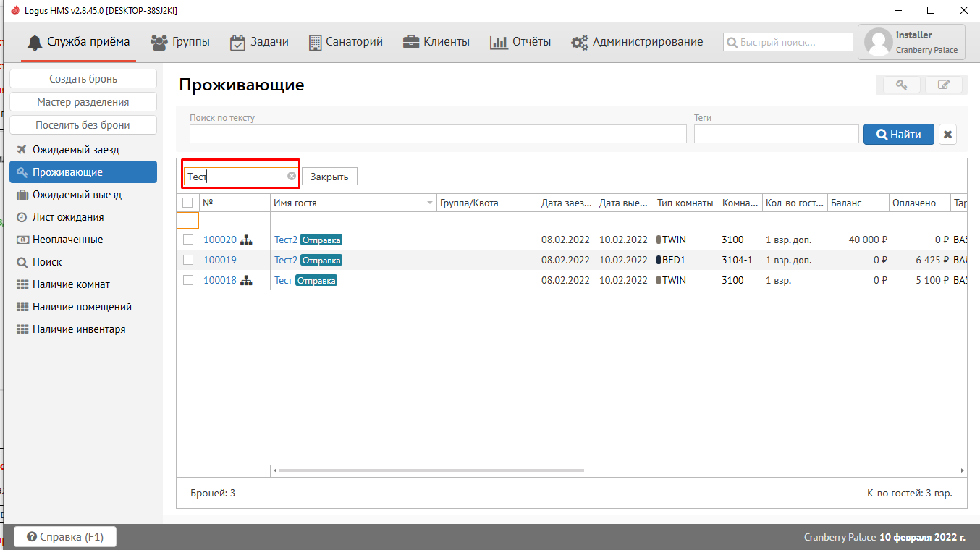Click the right arrow of the horizontal scrollbar

[x=962, y=470]
